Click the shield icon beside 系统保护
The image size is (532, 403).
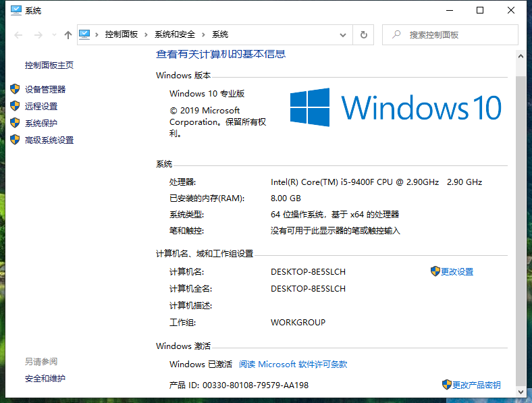[16, 123]
